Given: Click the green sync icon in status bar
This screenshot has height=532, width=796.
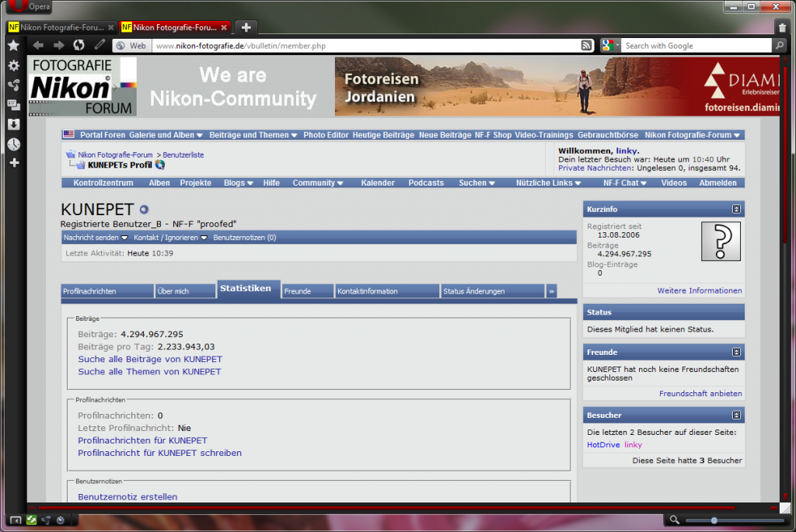Looking at the screenshot, I should tap(31, 520).
